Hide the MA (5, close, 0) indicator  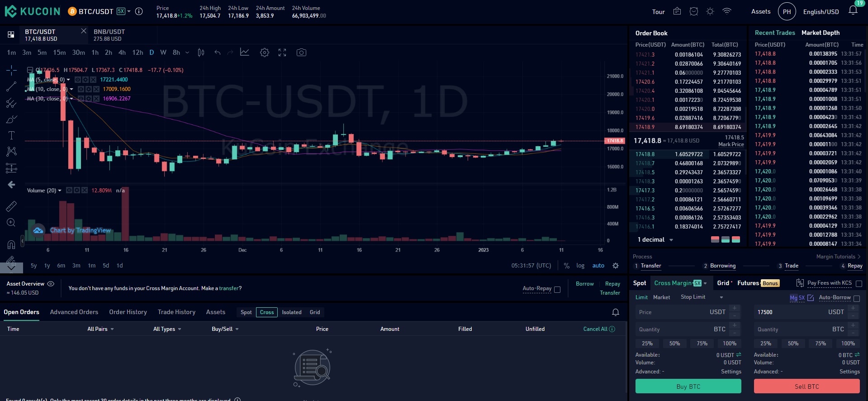click(78, 80)
